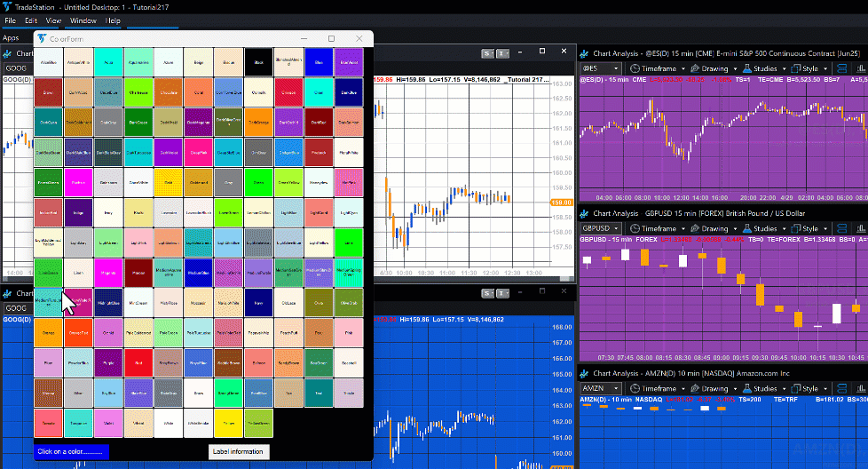Select the Chartreuse color swatch
Image resolution: width=868 pixels, height=469 pixels.
pyautogui.click(x=138, y=91)
